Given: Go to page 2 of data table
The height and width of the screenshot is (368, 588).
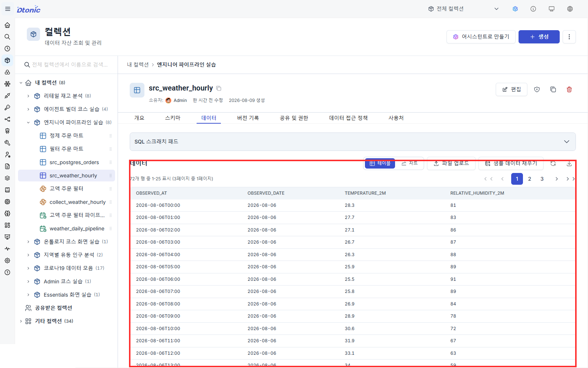Looking at the screenshot, I should pos(530,179).
